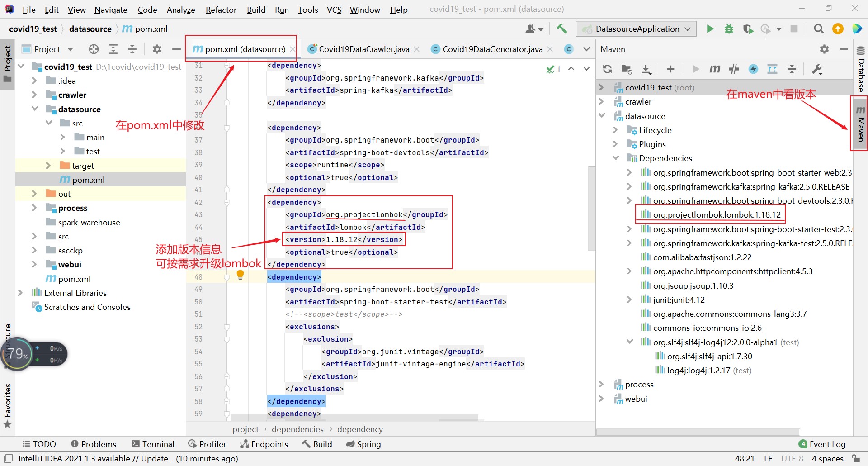Expand Plugins node in Maven panel
Viewport: 868px width, 466px height.
coord(615,144)
